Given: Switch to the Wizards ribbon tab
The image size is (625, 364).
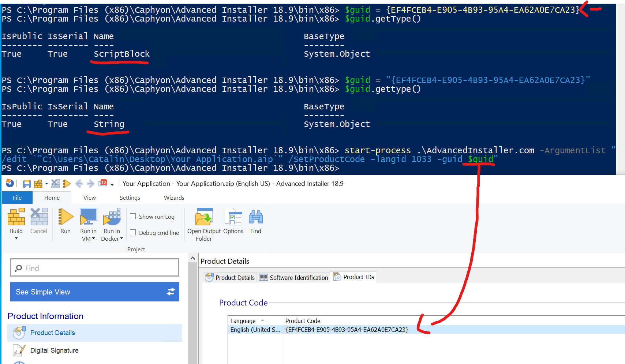Looking at the screenshot, I should [x=174, y=198].
